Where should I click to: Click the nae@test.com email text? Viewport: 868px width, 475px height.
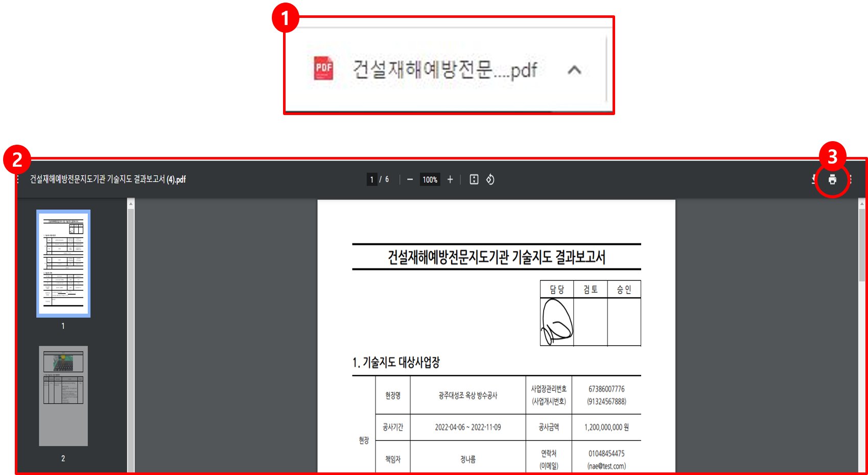point(606,466)
